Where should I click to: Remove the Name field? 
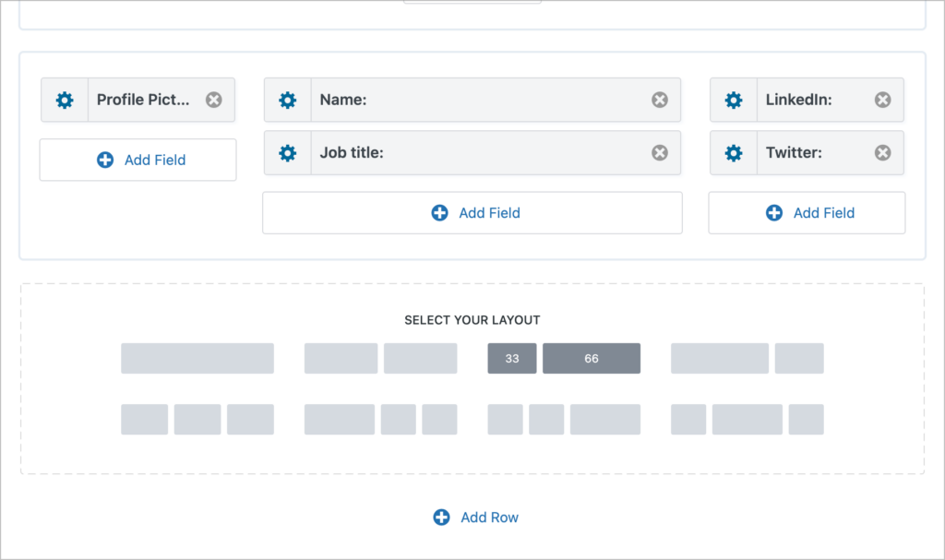[x=659, y=100]
